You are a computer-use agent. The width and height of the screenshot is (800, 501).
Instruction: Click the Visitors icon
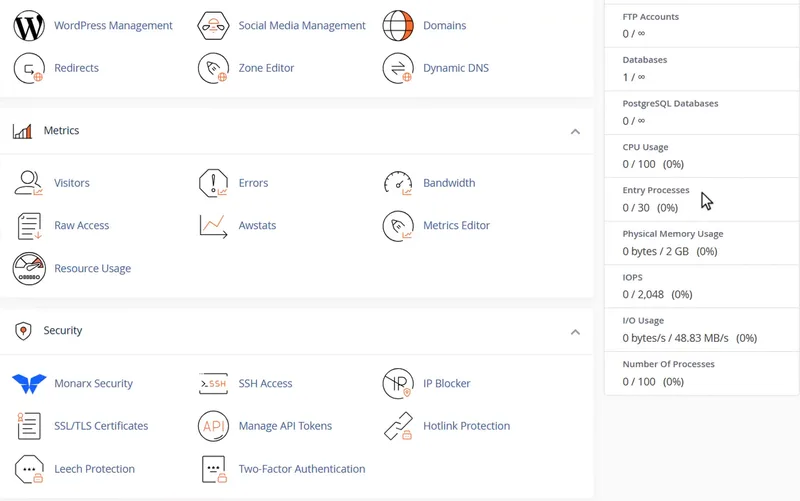point(29,183)
